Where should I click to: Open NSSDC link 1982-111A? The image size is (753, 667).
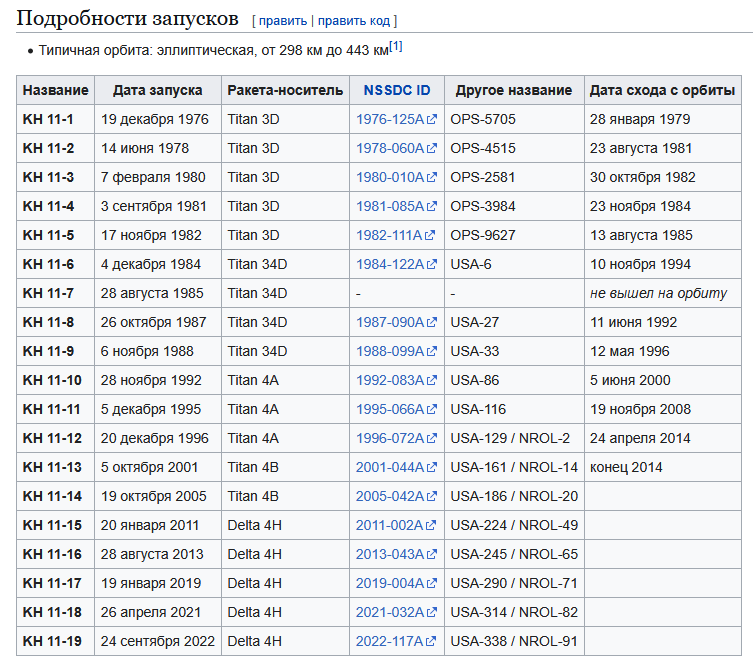(395, 235)
